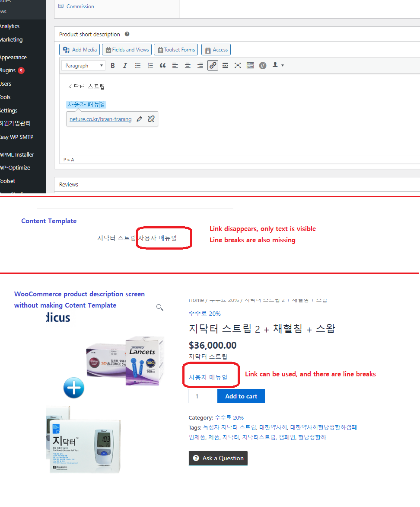Click the Toolset Forms button

[x=176, y=50]
